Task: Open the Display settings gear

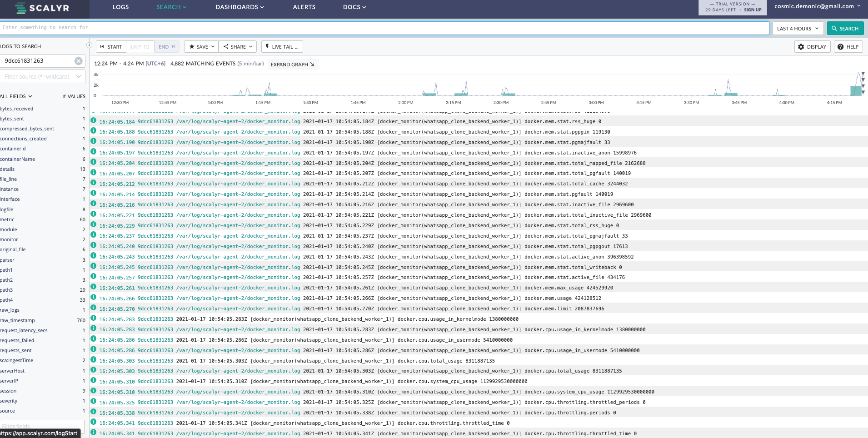Action: (813, 47)
